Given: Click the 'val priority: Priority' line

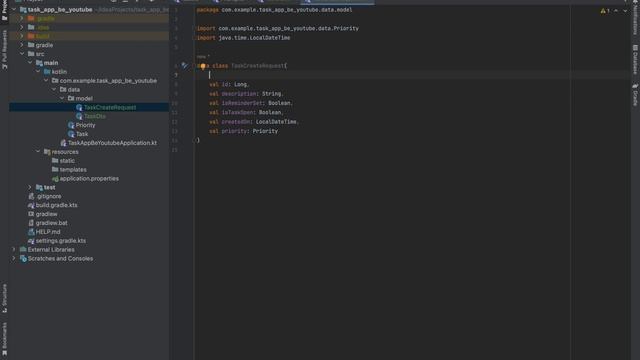Looking at the screenshot, I should (243, 131).
